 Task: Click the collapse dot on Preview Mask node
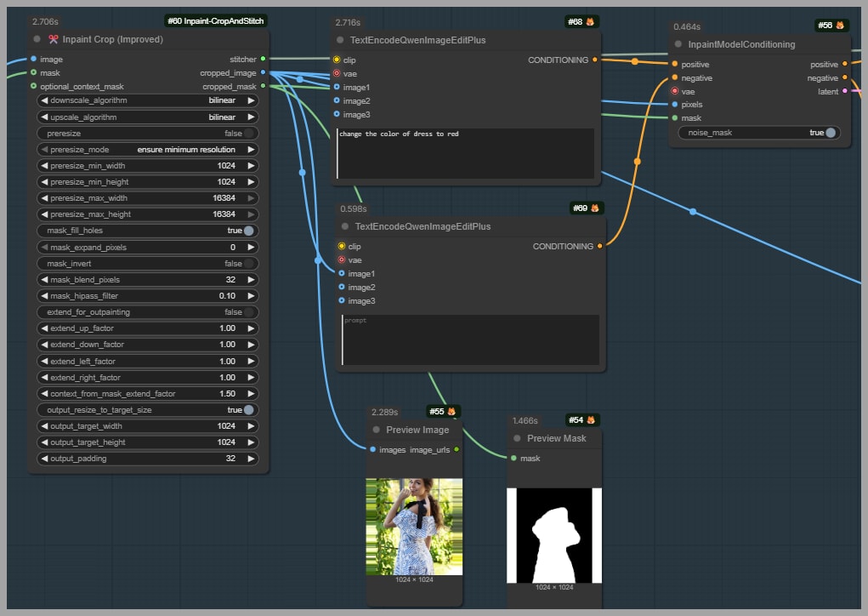pos(516,438)
